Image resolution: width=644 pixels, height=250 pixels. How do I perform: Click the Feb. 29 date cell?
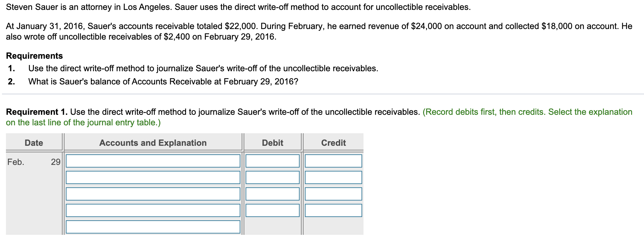[34, 162]
